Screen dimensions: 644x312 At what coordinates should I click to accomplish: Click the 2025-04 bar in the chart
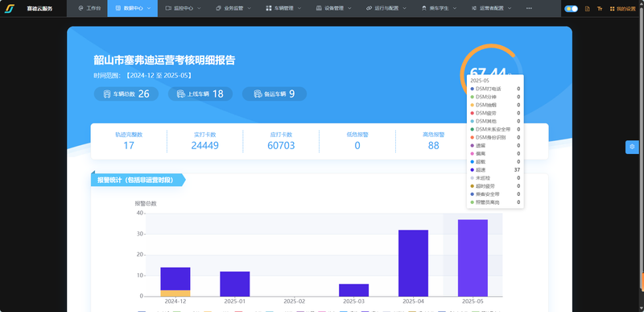tap(413, 263)
